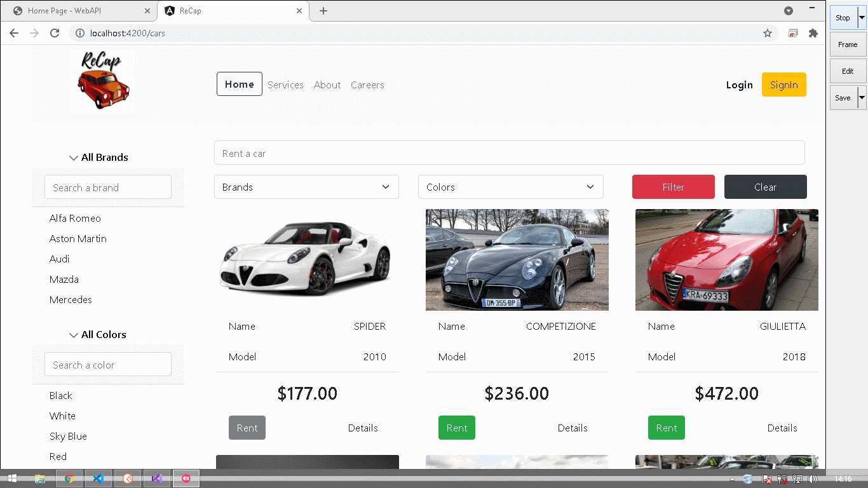The height and width of the screenshot is (488, 868).
Task: Select Aston Martin in brand list
Action: coord(78,238)
